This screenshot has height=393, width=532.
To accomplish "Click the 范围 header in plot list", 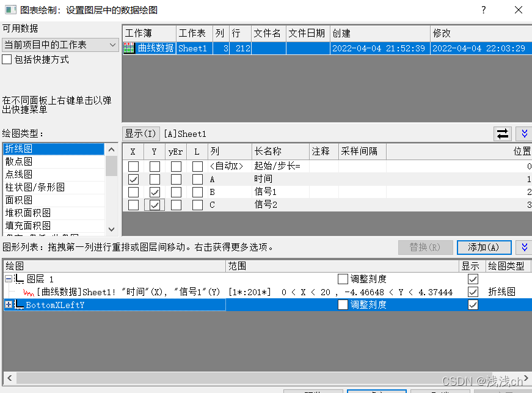I will [342, 266].
